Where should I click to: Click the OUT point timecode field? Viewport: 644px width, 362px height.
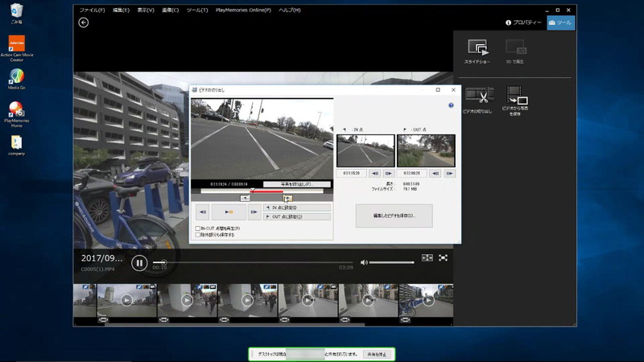coord(412,174)
